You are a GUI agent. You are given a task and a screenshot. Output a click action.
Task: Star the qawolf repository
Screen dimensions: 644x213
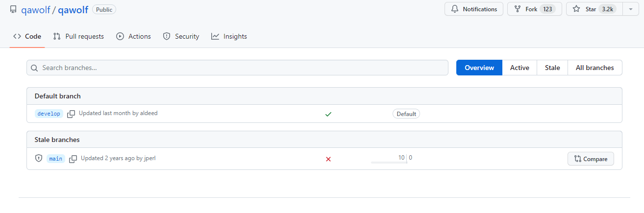tap(594, 9)
